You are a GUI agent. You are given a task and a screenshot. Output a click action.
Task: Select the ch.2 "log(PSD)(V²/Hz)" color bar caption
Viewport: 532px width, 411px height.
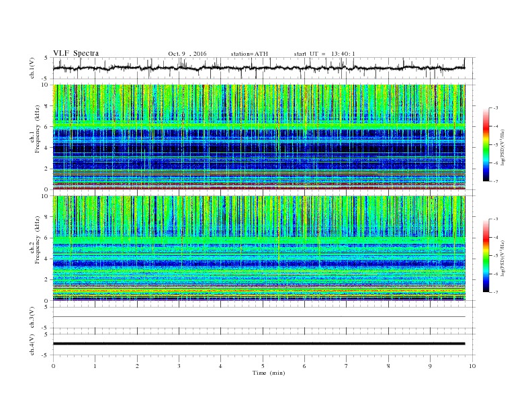point(504,258)
